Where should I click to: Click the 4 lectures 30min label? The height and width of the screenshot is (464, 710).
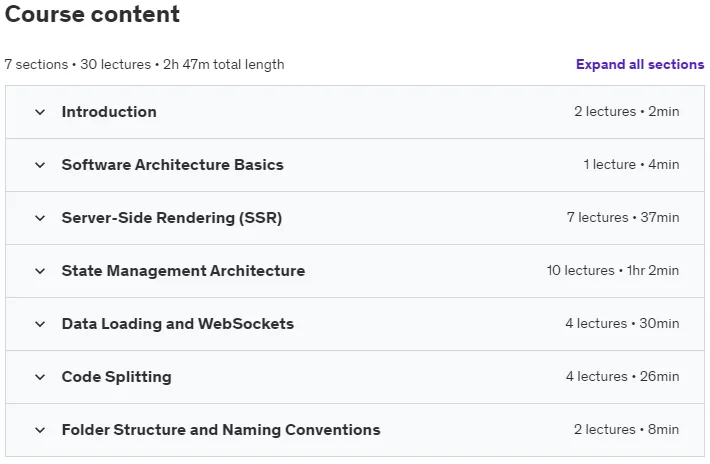[x=622, y=323]
